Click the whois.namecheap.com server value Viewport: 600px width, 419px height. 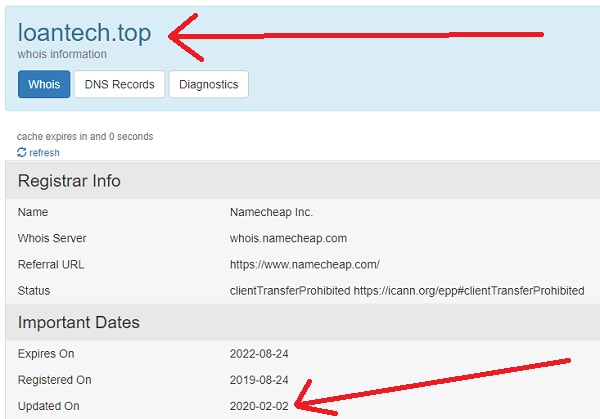click(289, 238)
